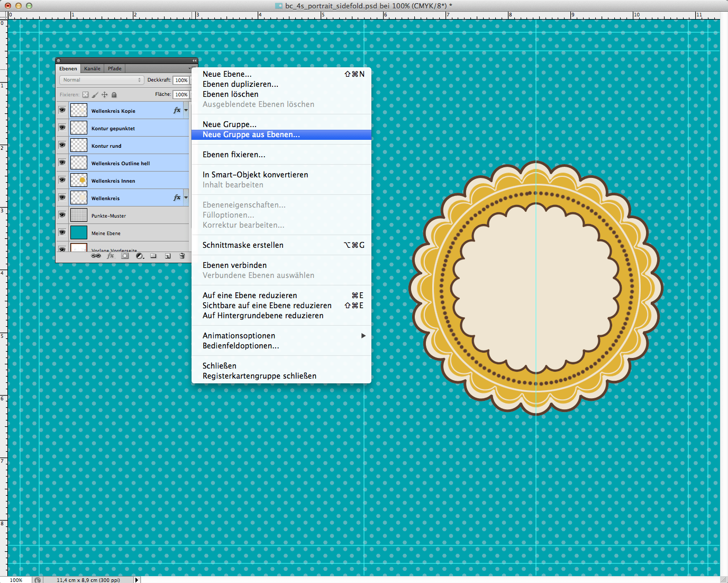Click the link layers icon

(96, 256)
